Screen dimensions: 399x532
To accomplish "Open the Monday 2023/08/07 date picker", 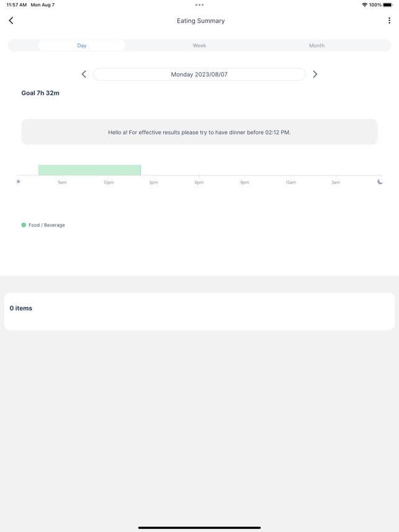I will [x=199, y=74].
